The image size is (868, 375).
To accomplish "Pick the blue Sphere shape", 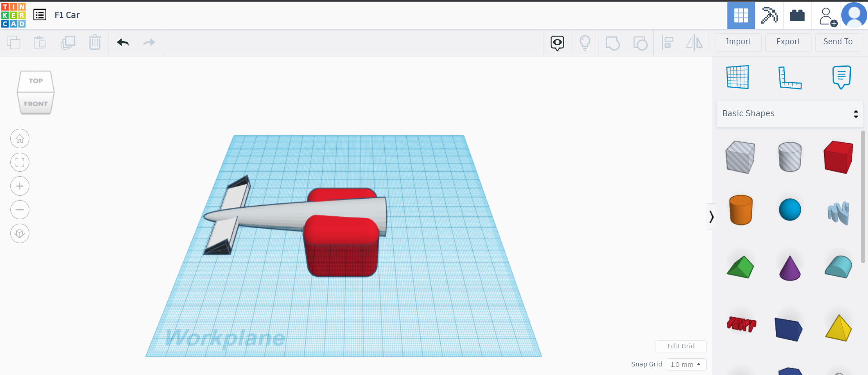I will (x=790, y=210).
